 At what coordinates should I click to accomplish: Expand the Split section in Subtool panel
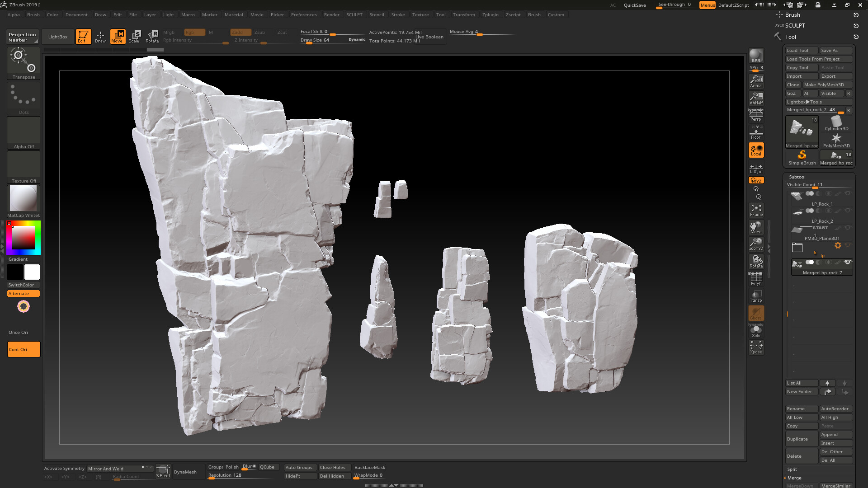pos(792,469)
